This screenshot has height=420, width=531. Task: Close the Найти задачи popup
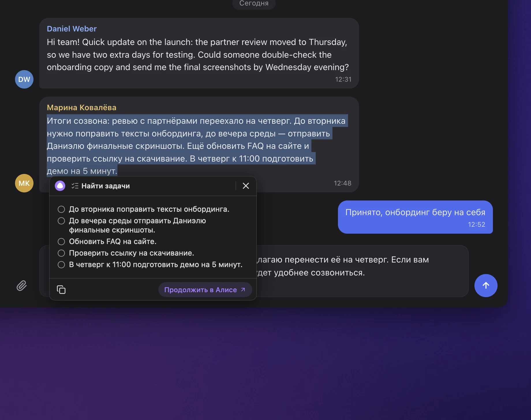[246, 186]
